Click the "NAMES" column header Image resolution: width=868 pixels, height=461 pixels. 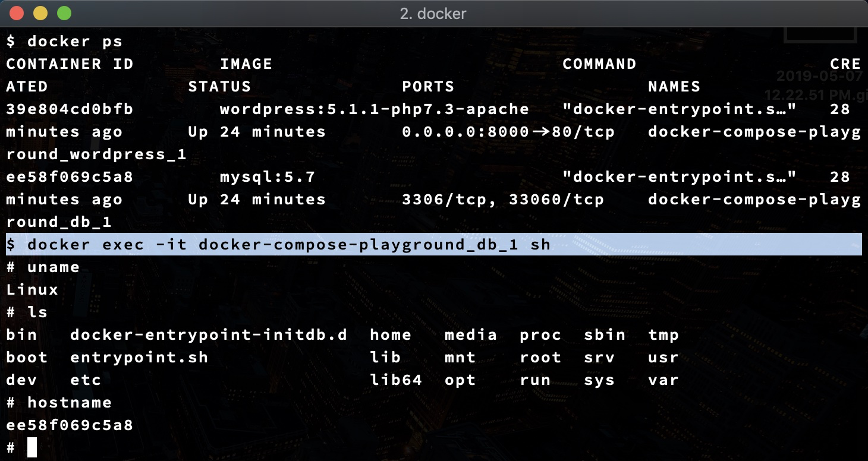coord(674,87)
